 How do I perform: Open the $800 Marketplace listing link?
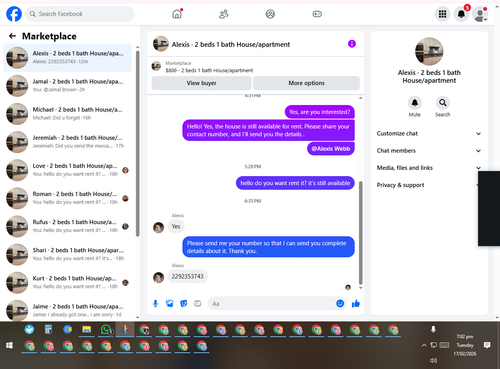pos(209,70)
